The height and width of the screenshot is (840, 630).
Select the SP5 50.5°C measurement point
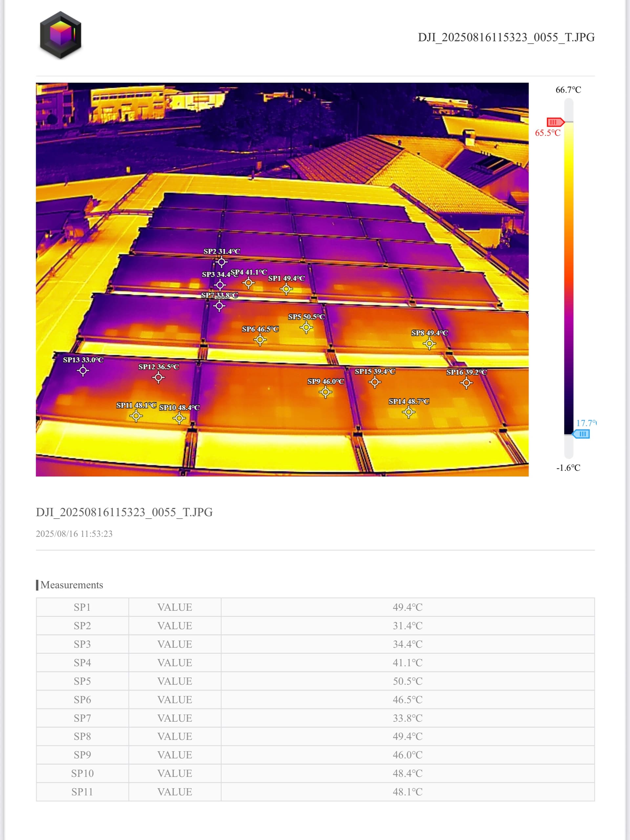[306, 327]
